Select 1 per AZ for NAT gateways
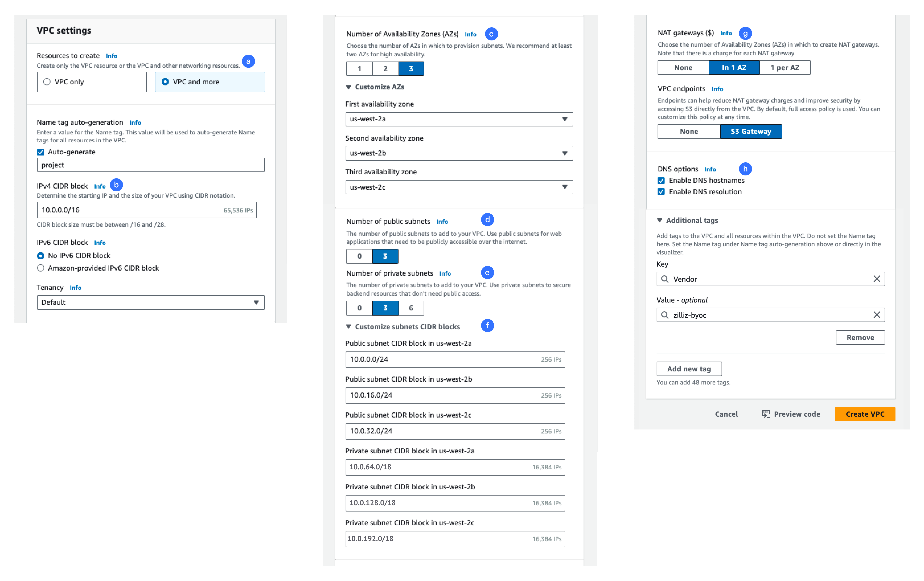924x581 pixels. (x=785, y=67)
